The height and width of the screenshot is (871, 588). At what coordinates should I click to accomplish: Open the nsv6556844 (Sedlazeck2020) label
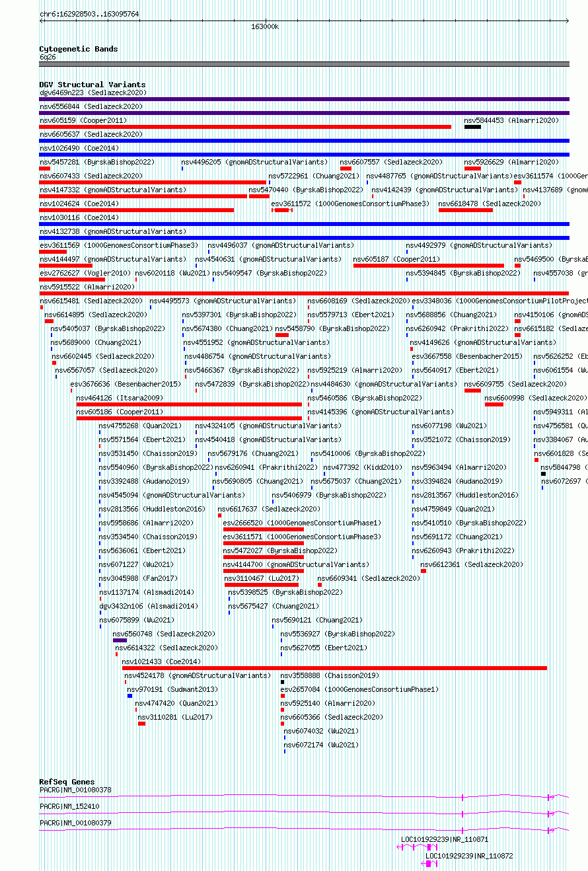tap(91, 106)
